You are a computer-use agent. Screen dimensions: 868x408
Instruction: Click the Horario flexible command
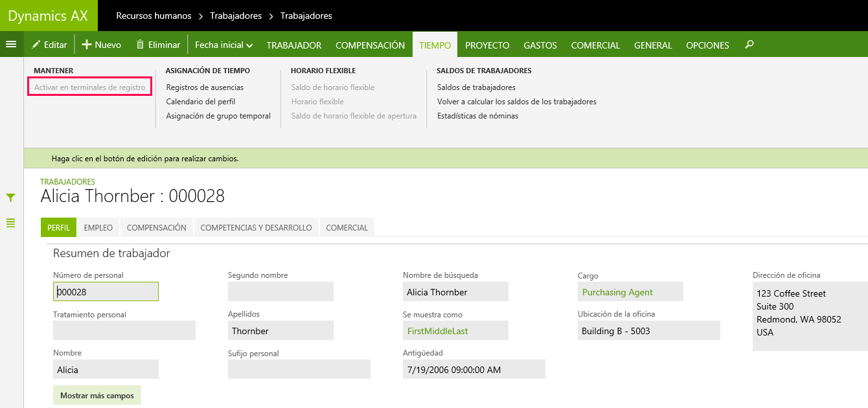coord(317,102)
